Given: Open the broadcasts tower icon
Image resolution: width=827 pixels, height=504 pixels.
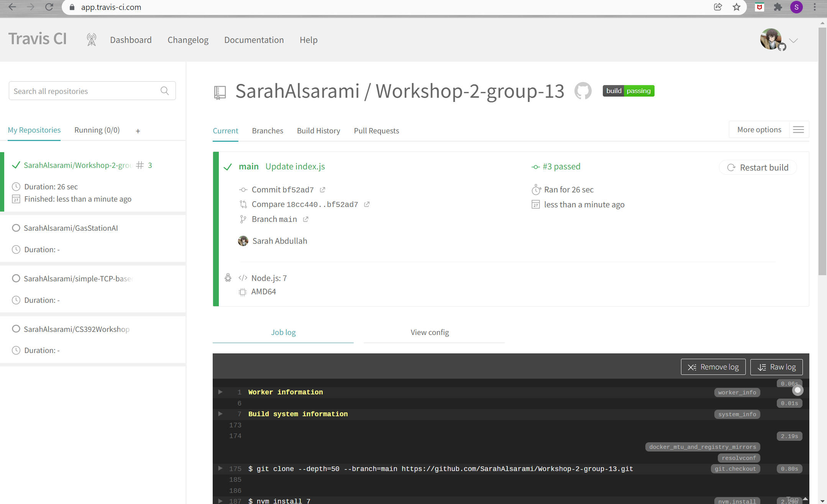Looking at the screenshot, I should coord(91,40).
